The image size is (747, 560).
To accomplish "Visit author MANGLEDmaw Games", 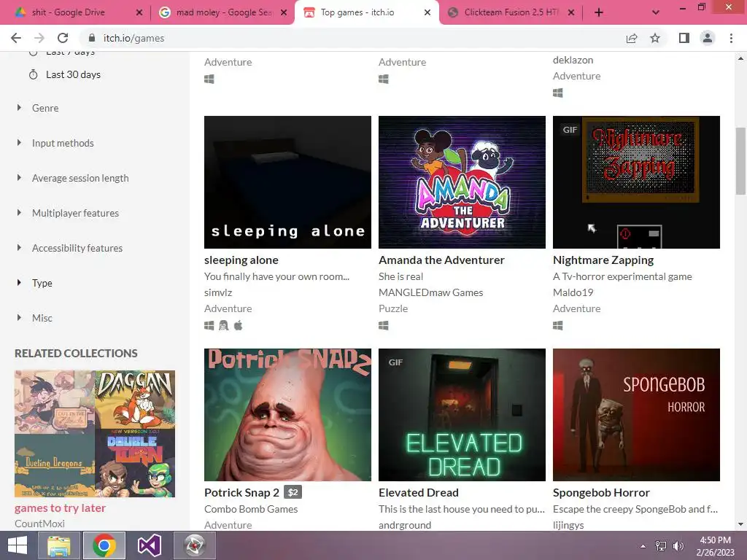I will [430, 292].
